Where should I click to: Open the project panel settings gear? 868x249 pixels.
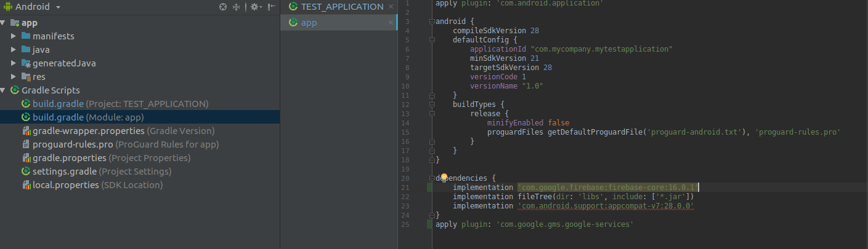click(255, 7)
